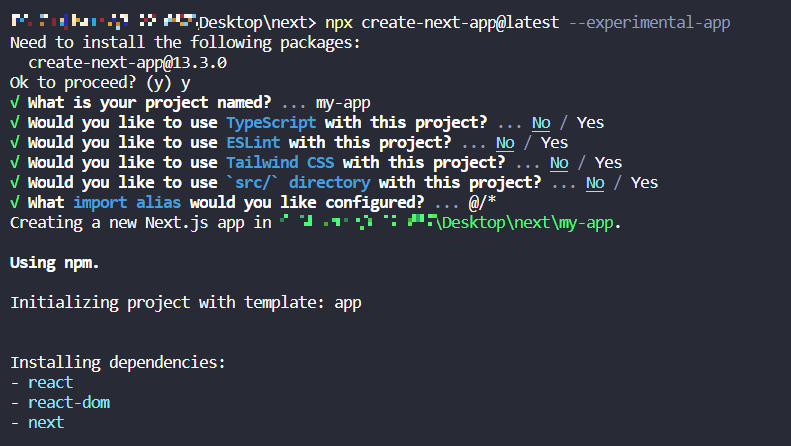
Task: Select 'Yes' on the ESLint prompt
Action: [554, 143]
